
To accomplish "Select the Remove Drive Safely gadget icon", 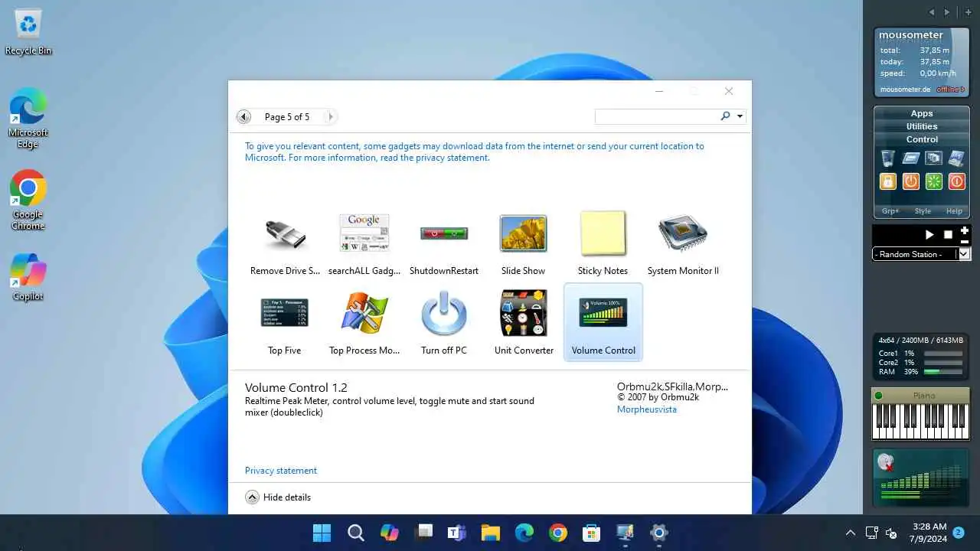I will (x=285, y=234).
